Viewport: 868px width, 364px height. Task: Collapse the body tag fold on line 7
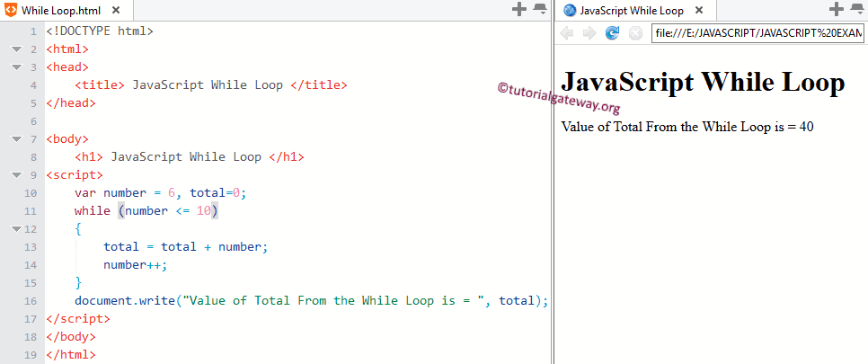pos(16,139)
